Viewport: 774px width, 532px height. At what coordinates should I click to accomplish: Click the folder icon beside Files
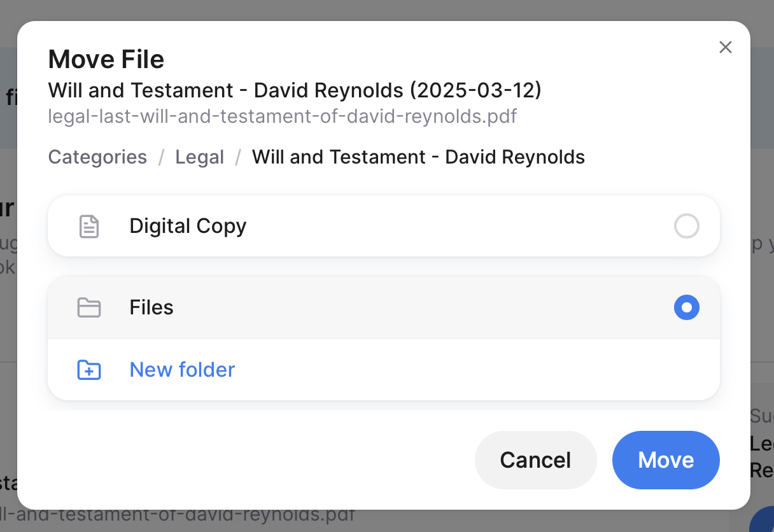pyautogui.click(x=89, y=307)
